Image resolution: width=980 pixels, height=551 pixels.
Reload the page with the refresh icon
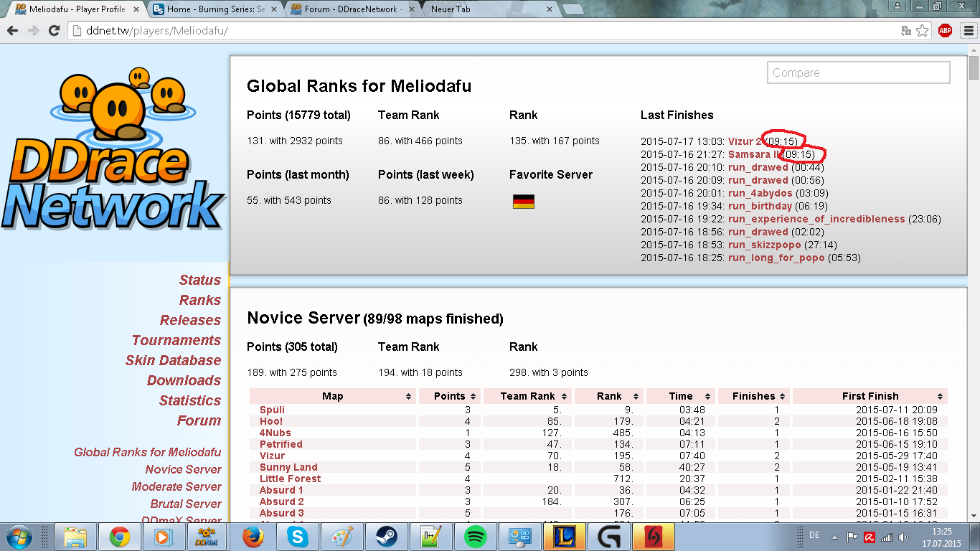(x=54, y=30)
